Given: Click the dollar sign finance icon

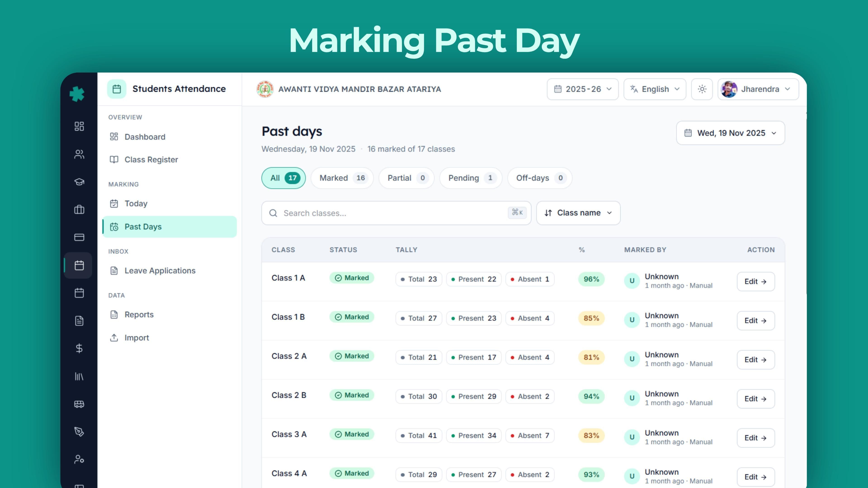Looking at the screenshot, I should 79,348.
